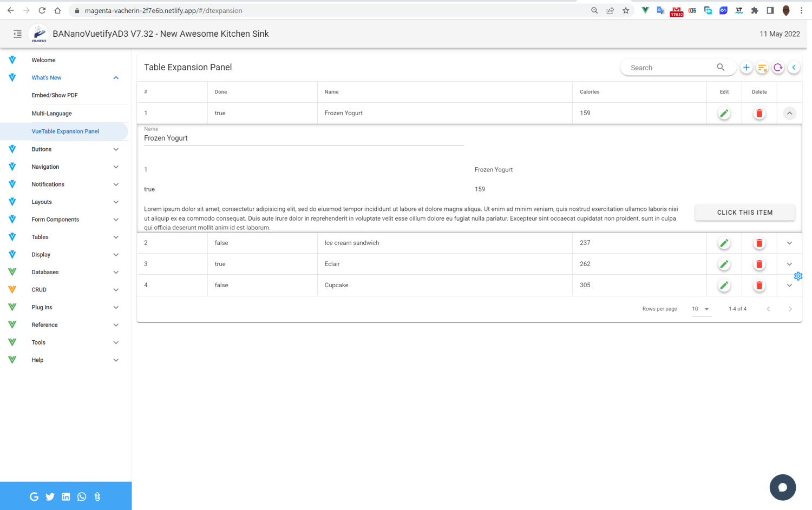Screen dimensions: 812x510
Task: Click the BANano app logo avatar
Action: tap(38, 34)
